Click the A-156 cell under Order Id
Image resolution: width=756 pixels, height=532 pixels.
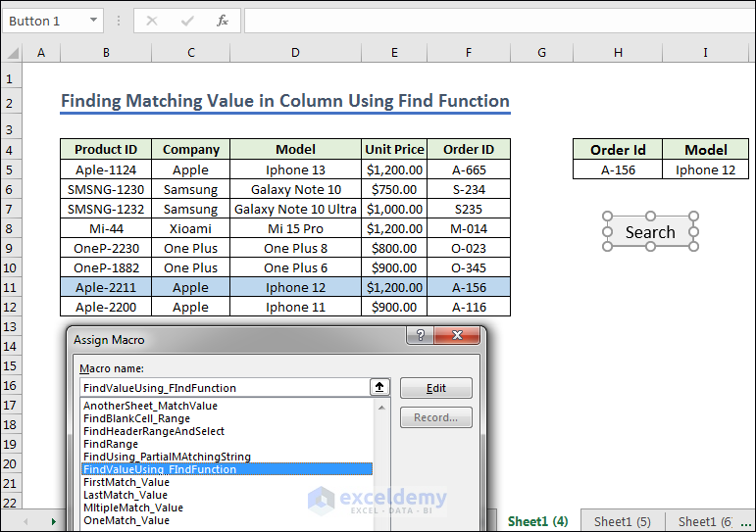pos(618,169)
